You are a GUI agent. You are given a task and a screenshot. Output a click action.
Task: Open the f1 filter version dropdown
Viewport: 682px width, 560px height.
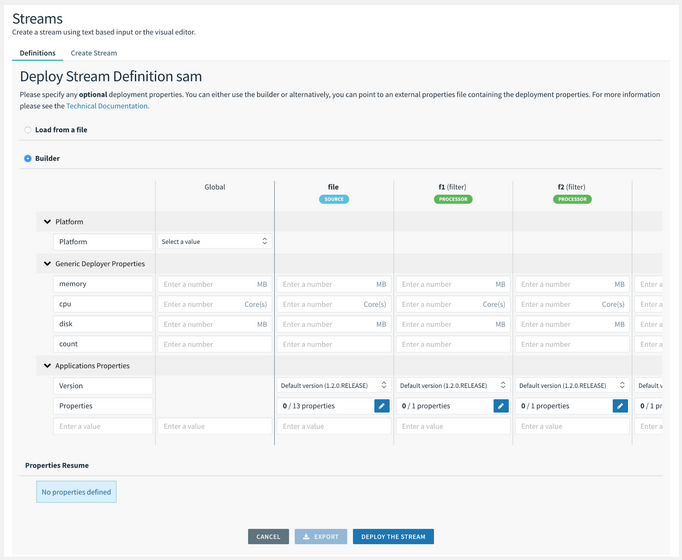point(453,385)
